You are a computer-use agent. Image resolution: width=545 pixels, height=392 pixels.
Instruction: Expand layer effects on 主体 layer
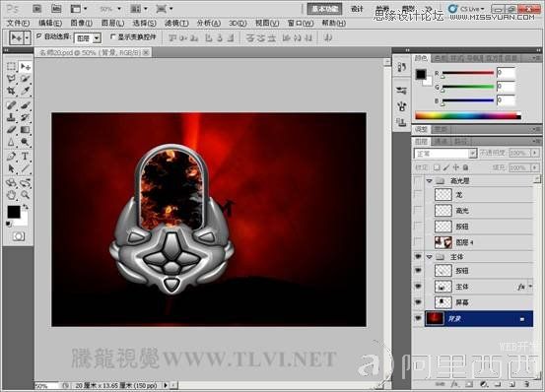point(530,287)
